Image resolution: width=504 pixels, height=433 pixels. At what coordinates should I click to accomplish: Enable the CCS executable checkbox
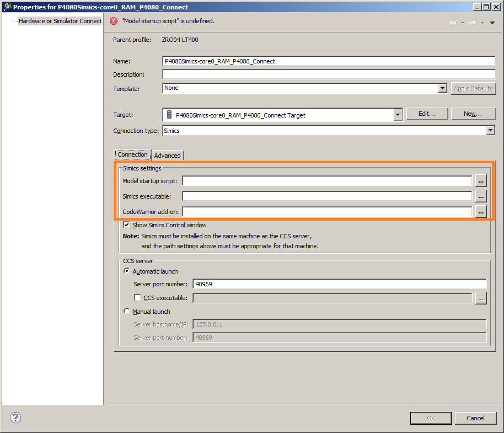pos(137,298)
